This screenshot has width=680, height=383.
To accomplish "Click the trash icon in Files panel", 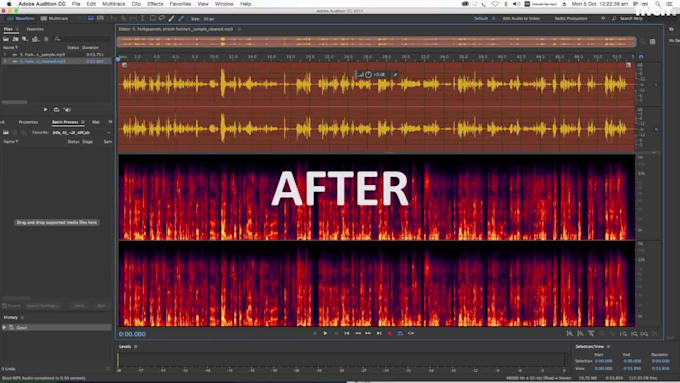I will click(46, 39).
